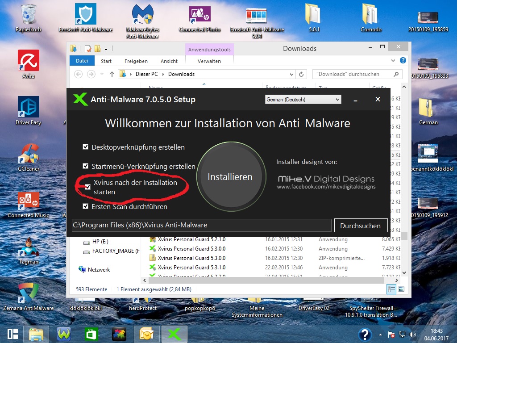Image resolution: width=532 pixels, height=402 pixels.
Task: Open Connected Music desktop shortcut
Action: tap(29, 204)
